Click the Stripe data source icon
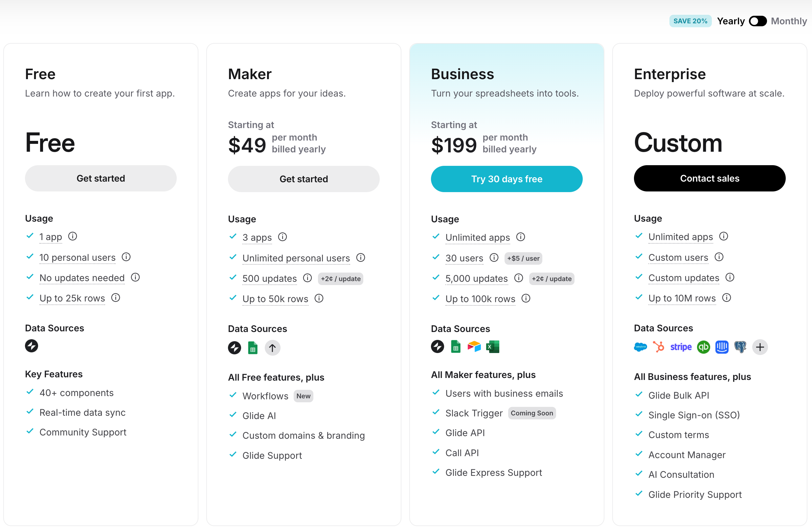 pos(681,347)
